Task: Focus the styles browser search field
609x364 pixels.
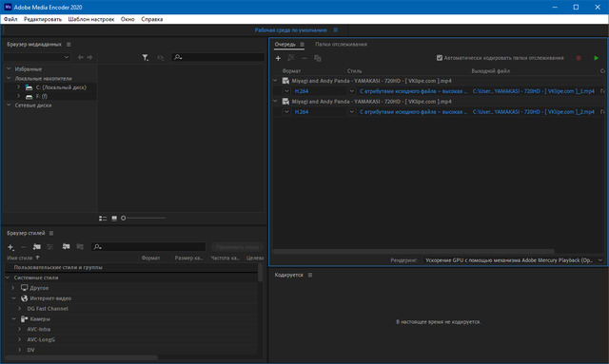Action: click(x=148, y=247)
